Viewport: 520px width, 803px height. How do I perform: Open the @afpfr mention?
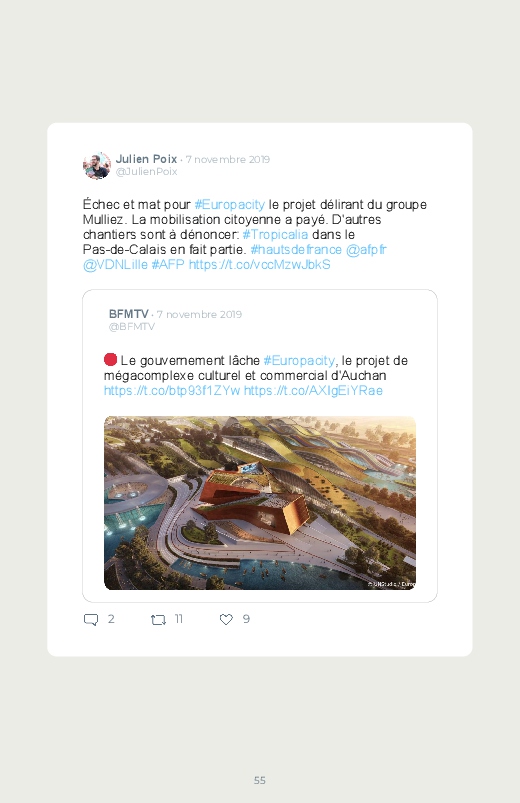click(366, 249)
